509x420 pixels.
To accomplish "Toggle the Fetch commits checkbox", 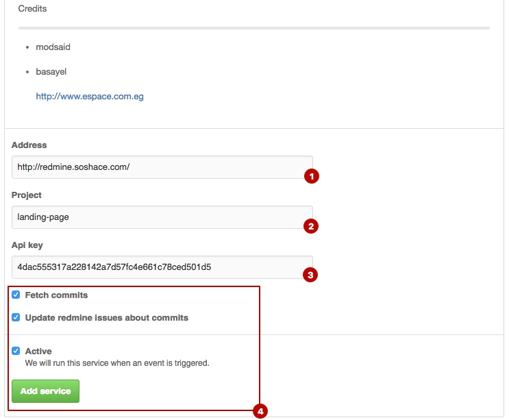I will pos(16,295).
